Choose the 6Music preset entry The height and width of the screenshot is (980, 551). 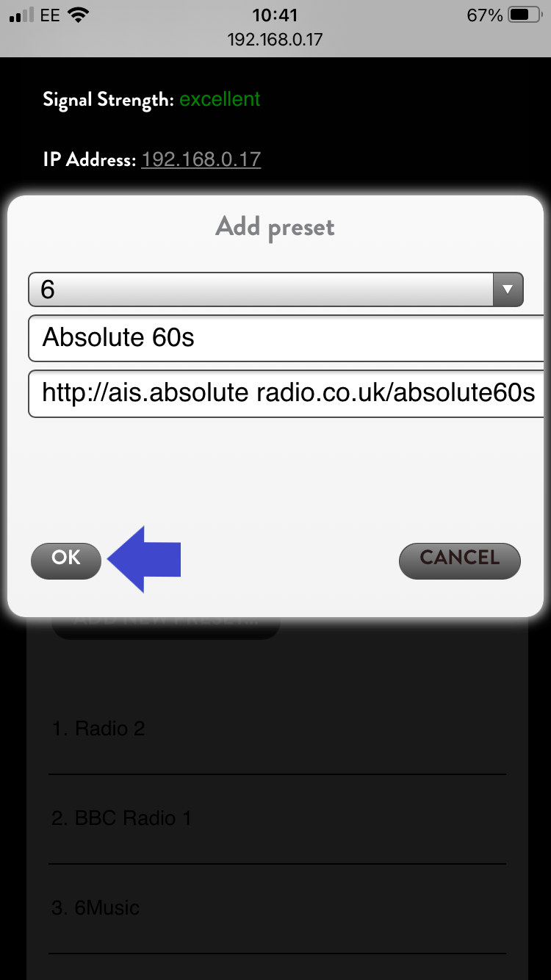pos(96,908)
